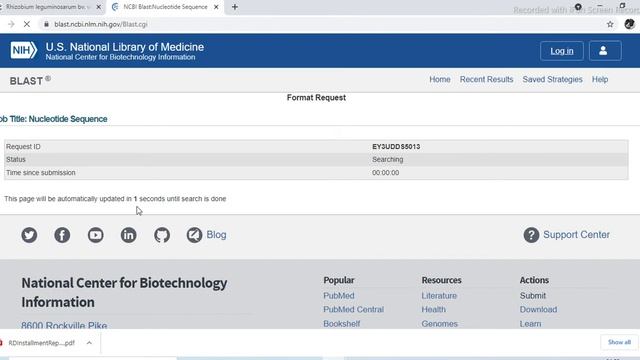Open Recent Results menu item

coord(486,80)
